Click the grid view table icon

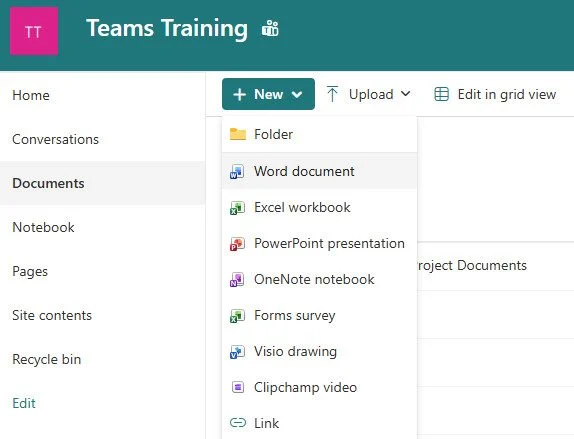pos(441,94)
